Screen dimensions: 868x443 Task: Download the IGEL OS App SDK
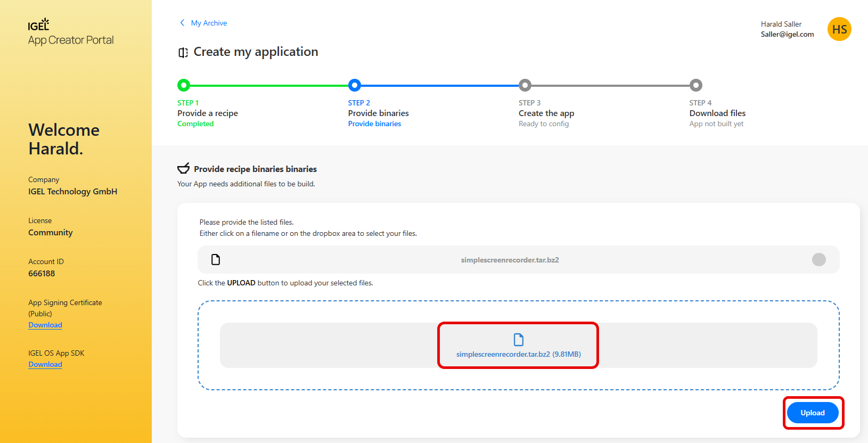tap(45, 364)
